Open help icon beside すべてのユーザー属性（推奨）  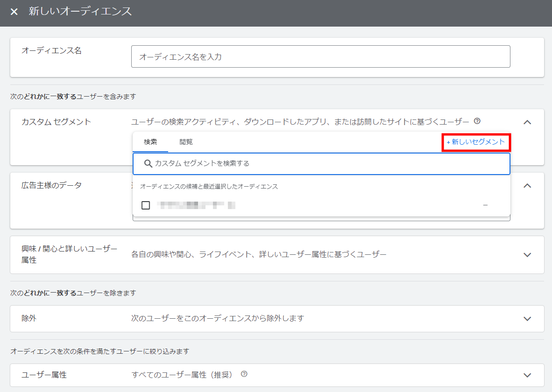[244, 374]
